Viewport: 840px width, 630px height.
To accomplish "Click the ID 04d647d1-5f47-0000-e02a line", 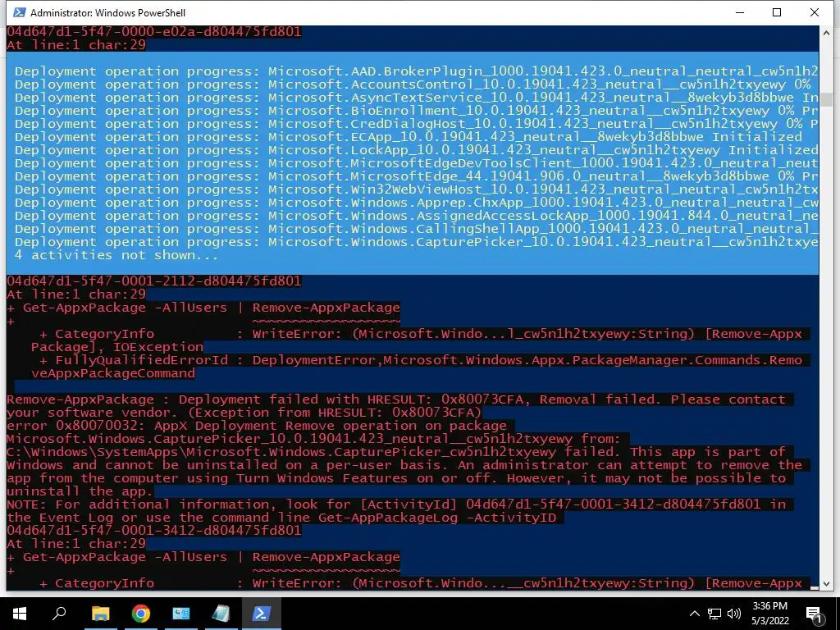I will click(x=154, y=32).
